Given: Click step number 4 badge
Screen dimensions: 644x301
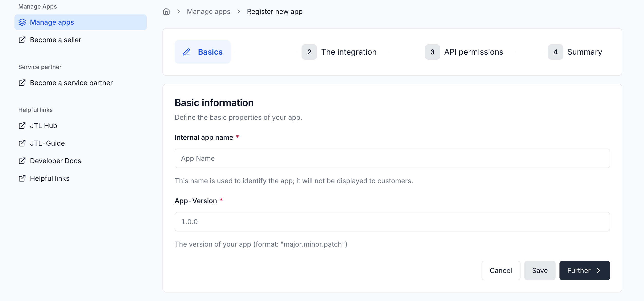Looking at the screenshot, I should pos(556,52).
